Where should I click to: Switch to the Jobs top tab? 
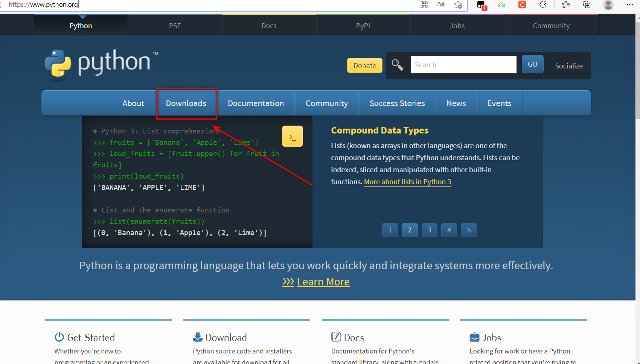point(457,26)
